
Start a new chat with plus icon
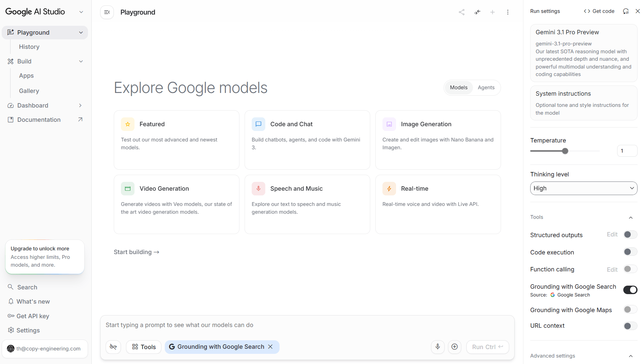coord(493,12)
